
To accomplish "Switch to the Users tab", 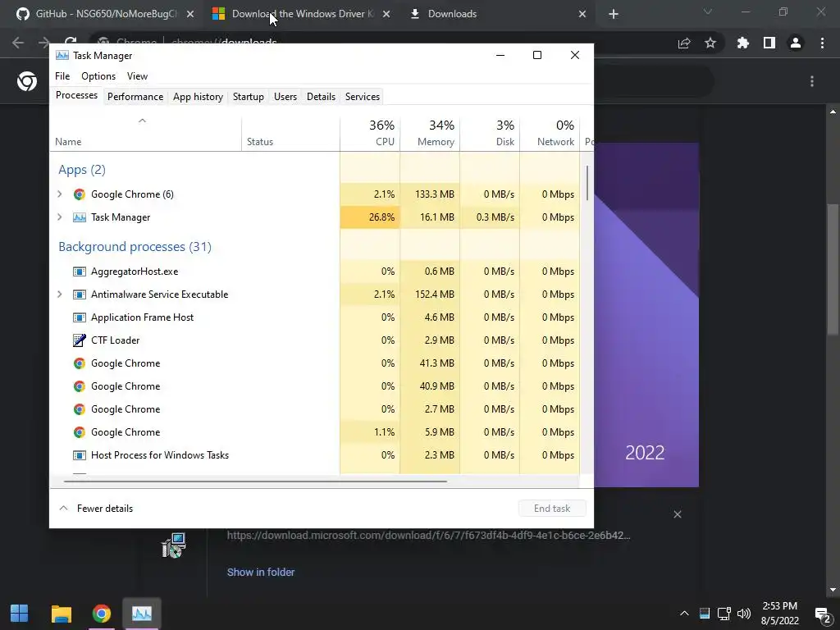I will (285, 97).
